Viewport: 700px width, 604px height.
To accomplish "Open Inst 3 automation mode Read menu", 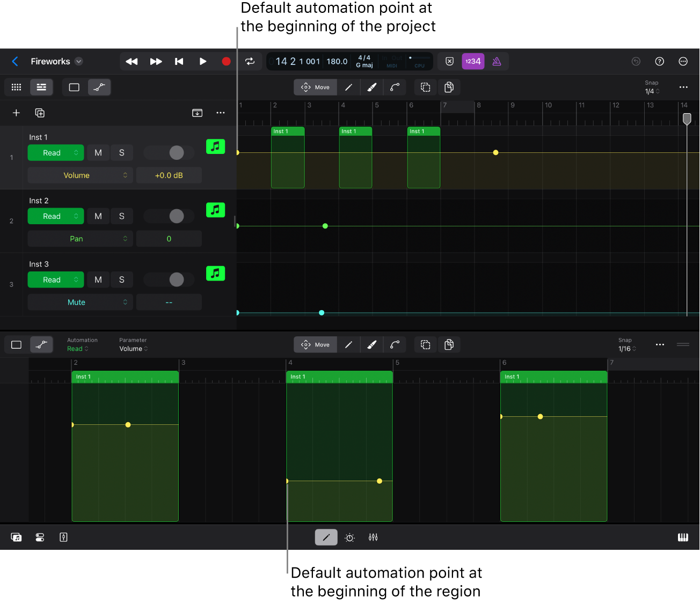I will 56,279.
